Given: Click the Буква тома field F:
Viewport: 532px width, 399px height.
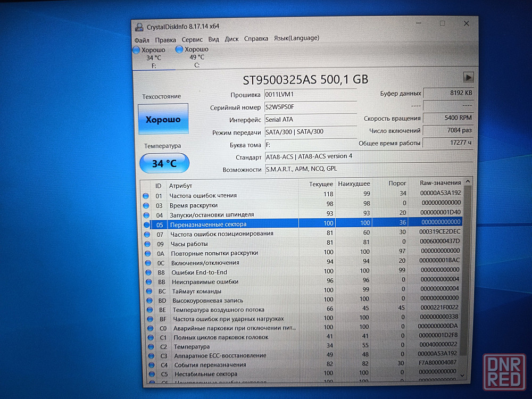Looking at the screenshot, I should click(x=311, y=145).
